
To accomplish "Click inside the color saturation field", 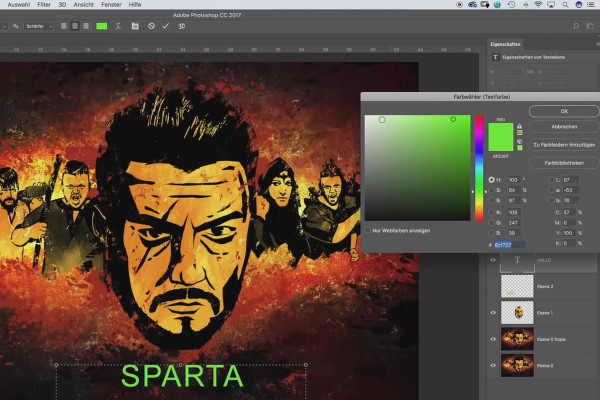I will pyautogui.click(x=417, y=168).
